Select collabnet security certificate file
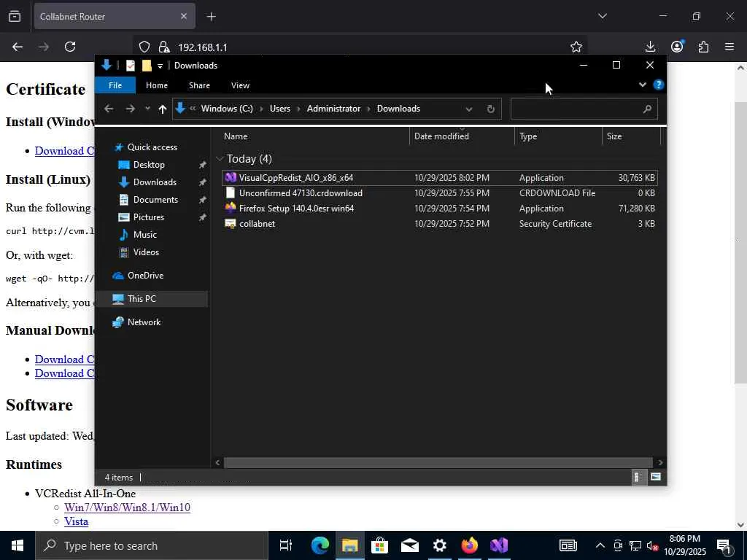The height and width of the screenshot is (560, 747). pos(439,223)
